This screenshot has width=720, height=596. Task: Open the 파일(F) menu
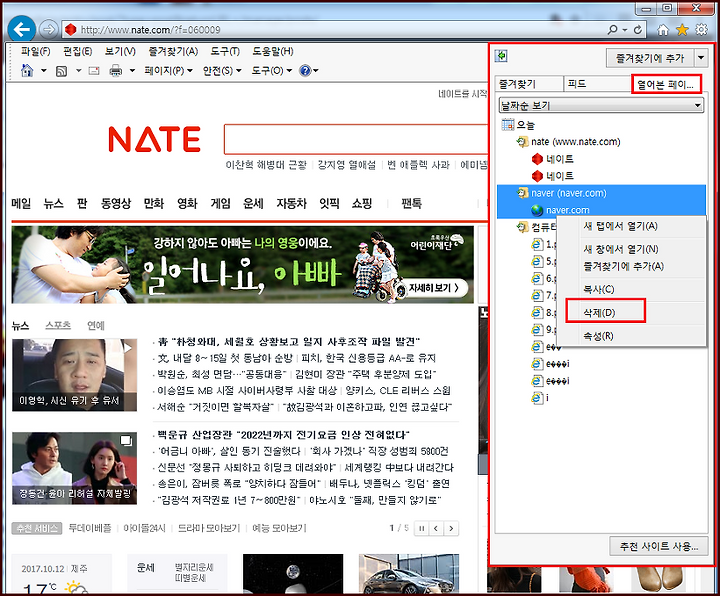[x=35, y=51]
